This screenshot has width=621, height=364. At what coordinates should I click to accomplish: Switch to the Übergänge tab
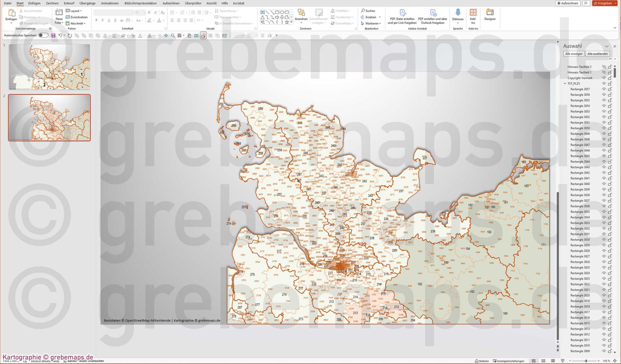(87, 3)
